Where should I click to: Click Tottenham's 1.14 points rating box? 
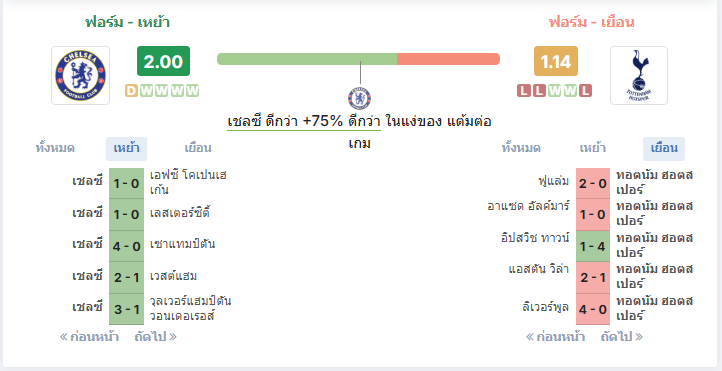click(x=556, y=61)
